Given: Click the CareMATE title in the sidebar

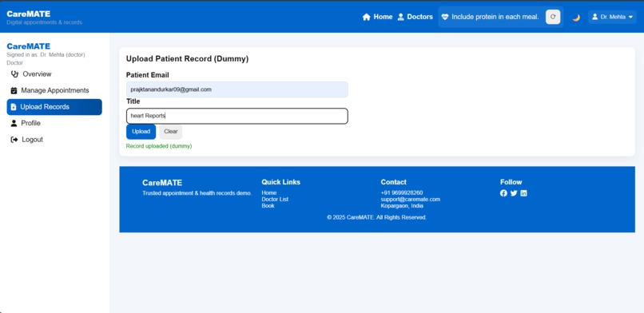Looking at the screenshot, I should [28, 46].
